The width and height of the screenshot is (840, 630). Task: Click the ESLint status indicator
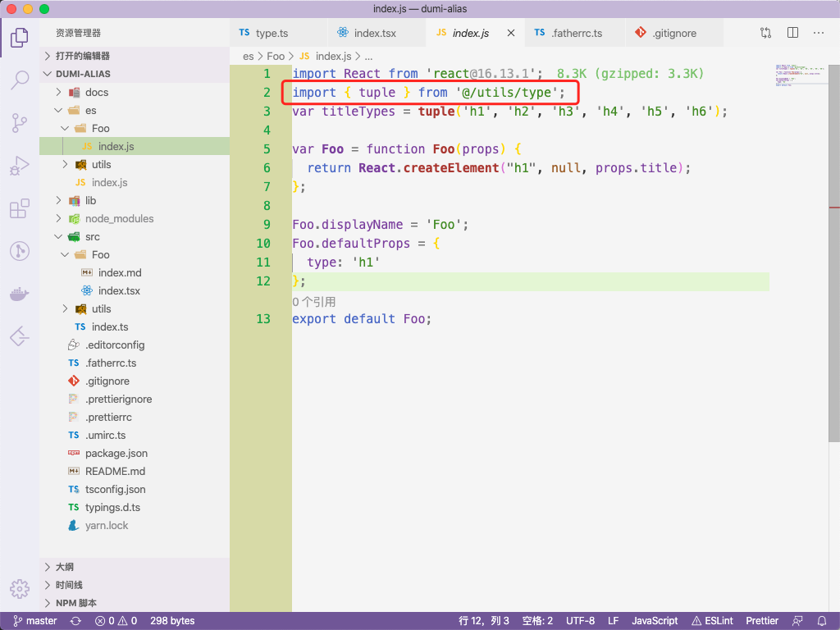(x=712, y=621)
